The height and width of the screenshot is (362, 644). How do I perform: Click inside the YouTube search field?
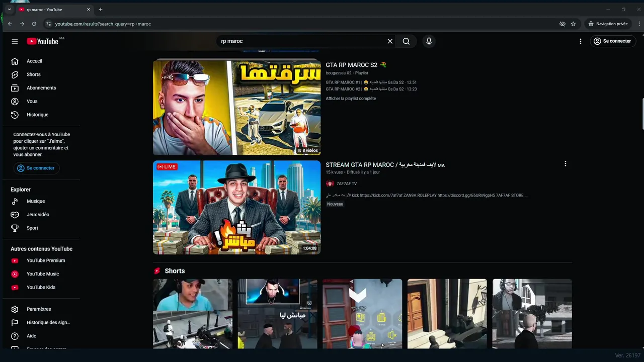coord(301,41)
